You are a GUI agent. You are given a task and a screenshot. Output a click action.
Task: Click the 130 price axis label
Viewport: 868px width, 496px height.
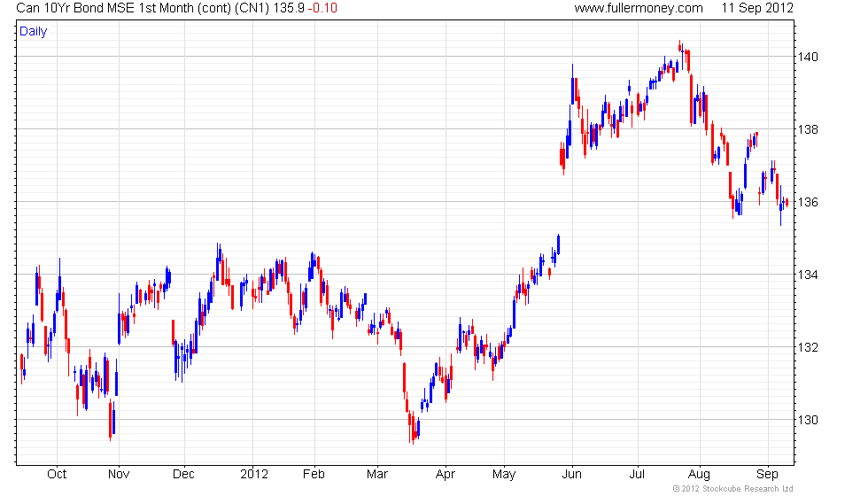[807, 420]
